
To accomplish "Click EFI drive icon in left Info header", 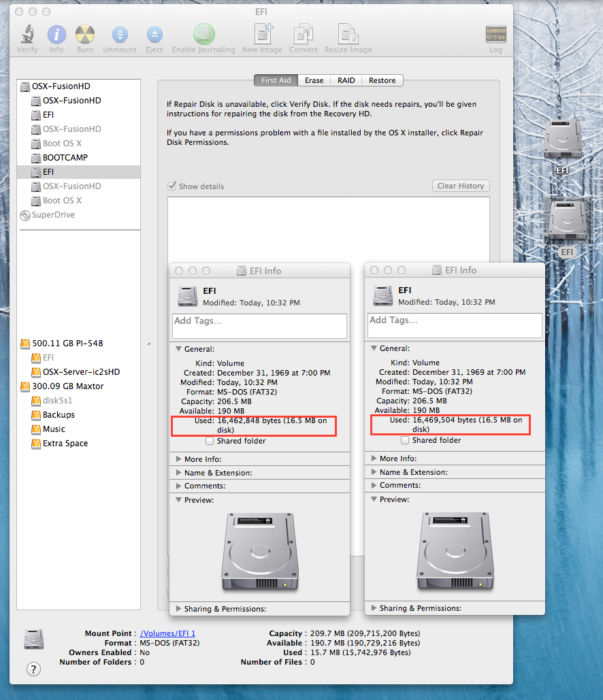I will 188,296.
